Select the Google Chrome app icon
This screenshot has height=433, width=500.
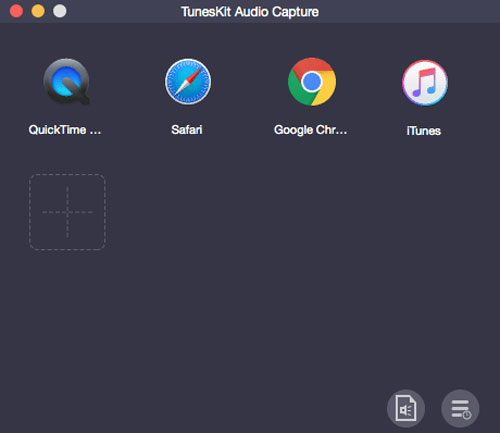(x=312, y=82)
